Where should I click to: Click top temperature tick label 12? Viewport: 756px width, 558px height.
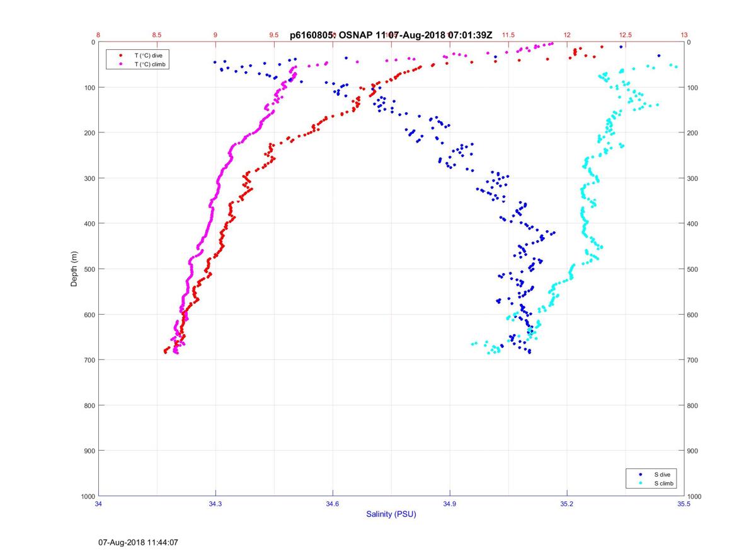pos(567,35)
